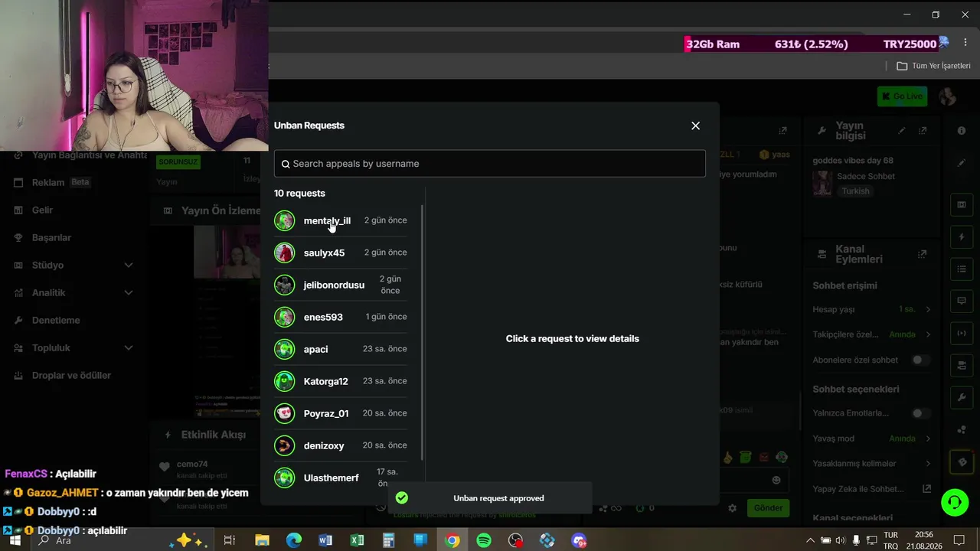Edit Yayın bilgisi with pencil icon
980x551 pixels.
pos(902,131)
